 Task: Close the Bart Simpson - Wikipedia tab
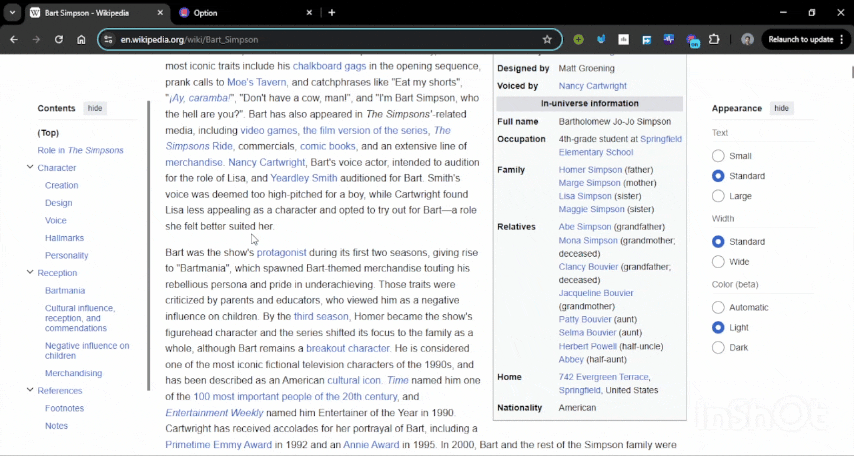160,13
